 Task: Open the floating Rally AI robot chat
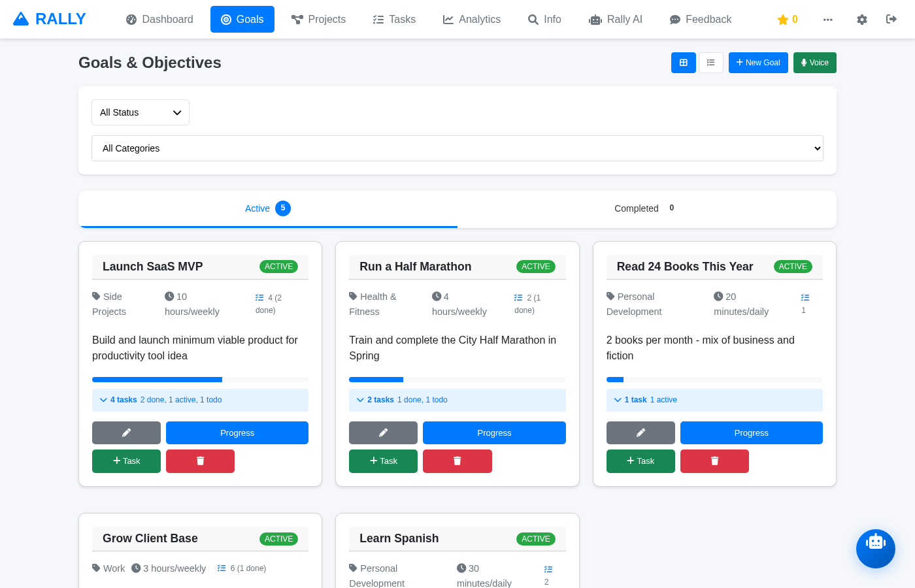[875, 548]
